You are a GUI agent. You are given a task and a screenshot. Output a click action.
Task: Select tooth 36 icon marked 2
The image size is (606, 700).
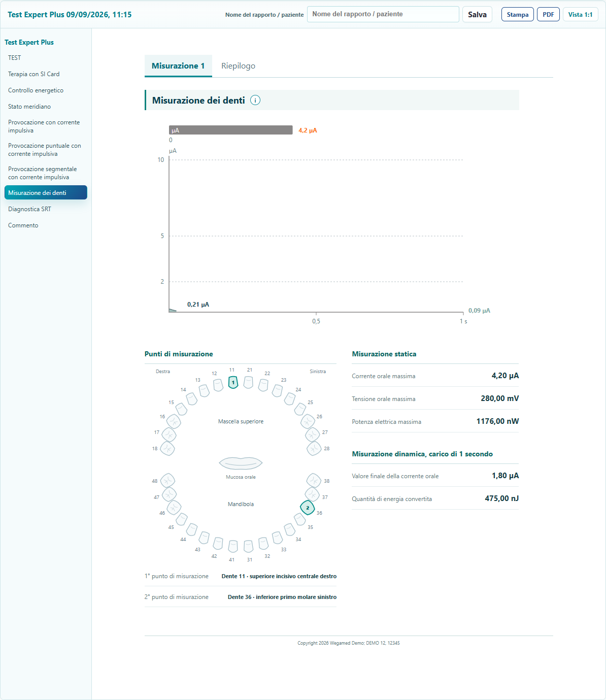308,508
